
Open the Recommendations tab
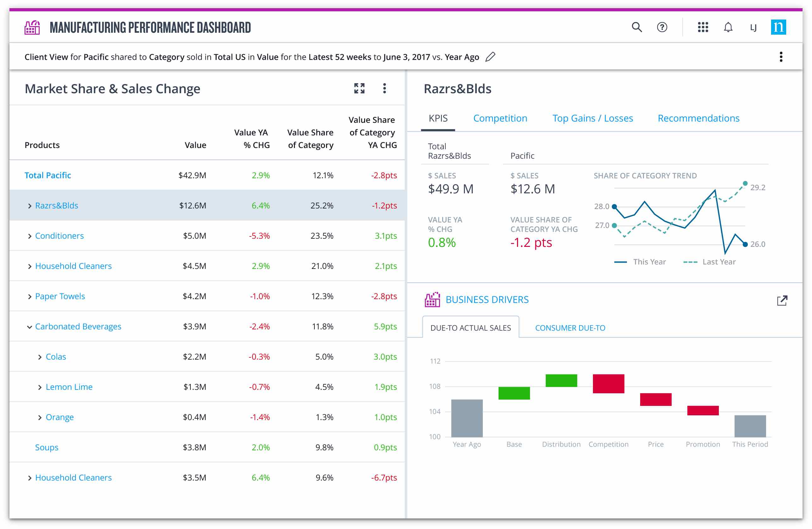point(698,118)
